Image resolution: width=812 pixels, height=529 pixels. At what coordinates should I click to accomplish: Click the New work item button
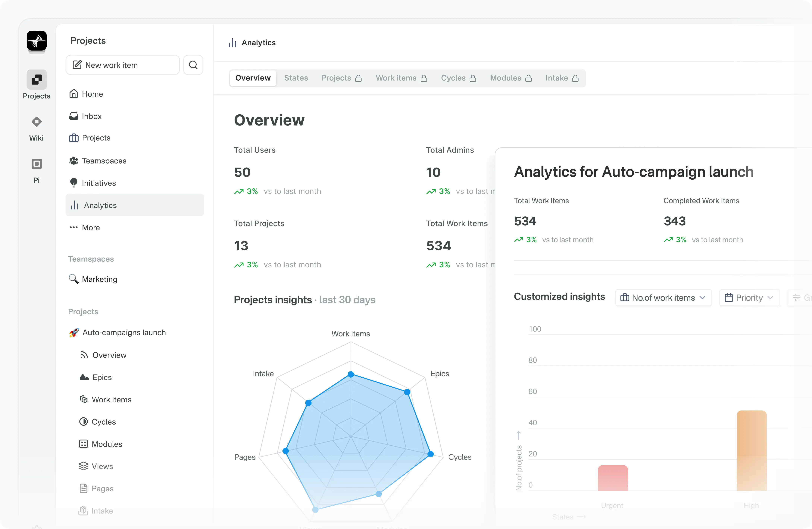tap(123, 65)
